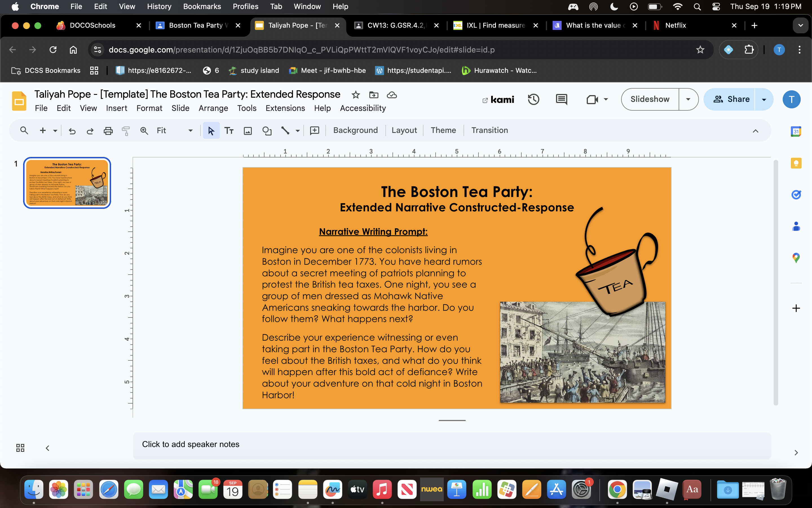Viewport: 812px width, 508px height.
Task: Open the Accessibility menu
Action: coord(363,108)
